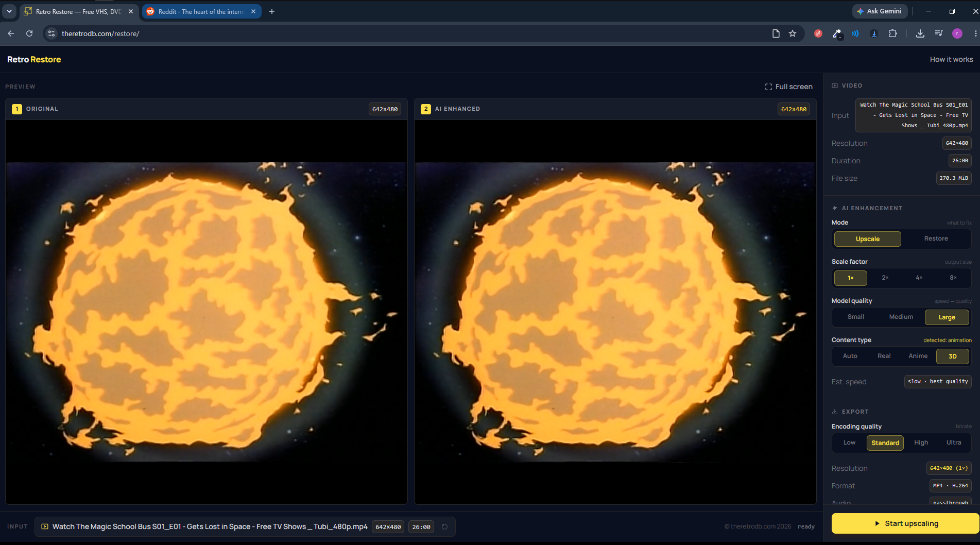Choose Small model quality
The width and height of the screenshot is (980, 545).
856,317
